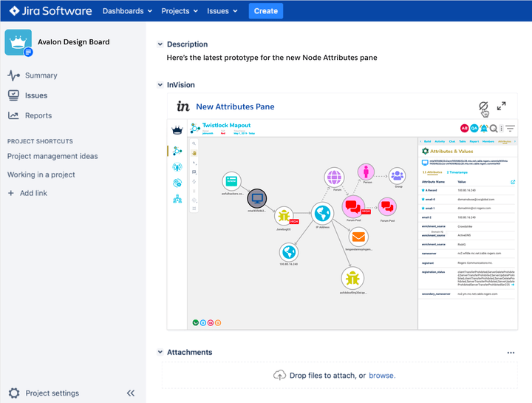This screenshot has width=532, height=403.
Task: Collapse the sidebar with double chevron
Action: coord(131,393)
